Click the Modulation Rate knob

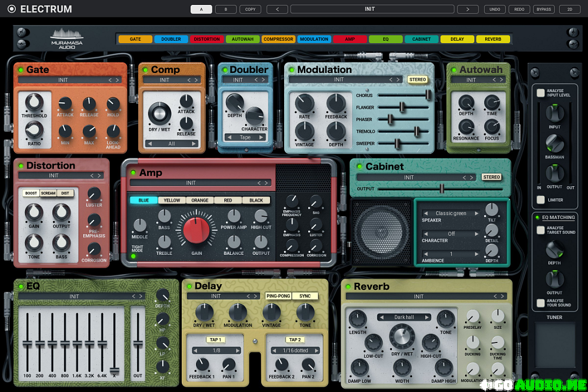[x=304, y=103]
